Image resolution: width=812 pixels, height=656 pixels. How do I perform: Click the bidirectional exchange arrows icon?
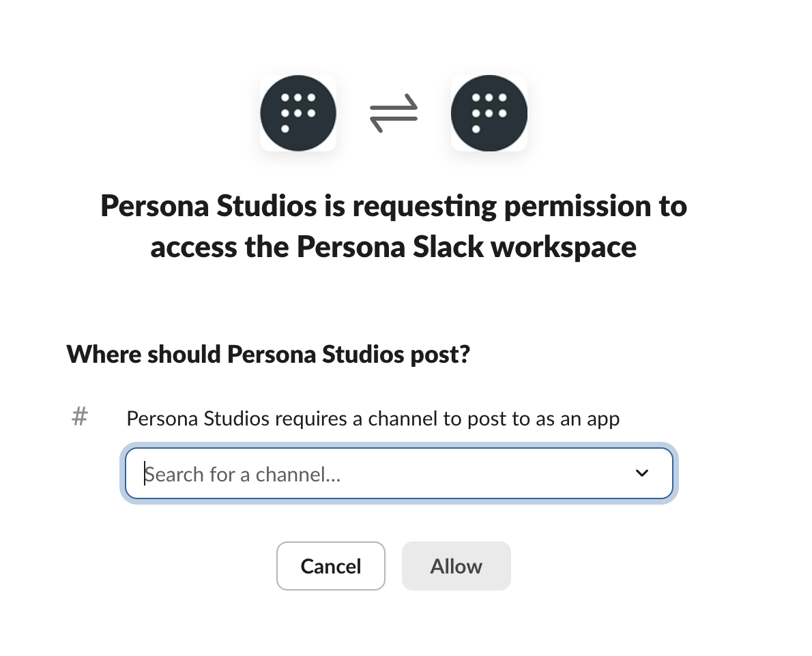pos(394,114)
